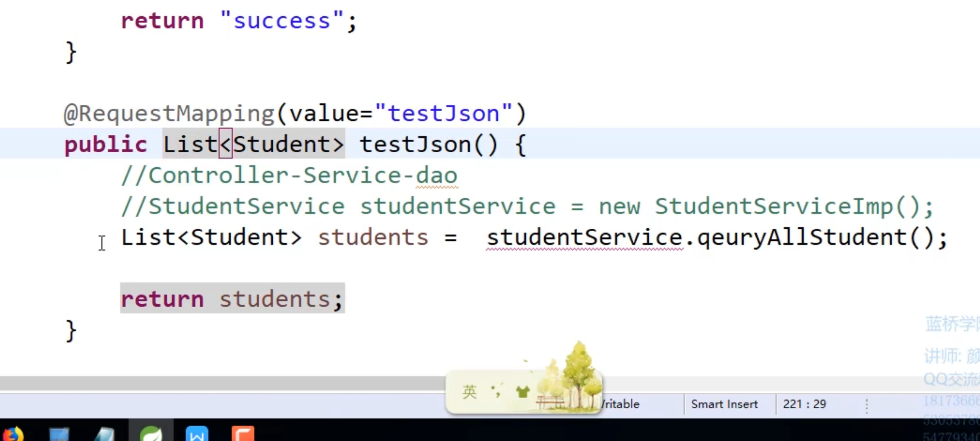The image size is (980, 441).
Task: Click the 221 : 29 cursor position indicator
Action: [x=804, y=404]
